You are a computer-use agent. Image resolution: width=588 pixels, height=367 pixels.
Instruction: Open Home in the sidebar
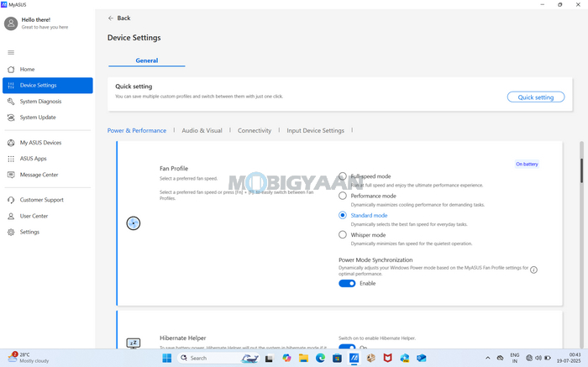tap(48, 70)
